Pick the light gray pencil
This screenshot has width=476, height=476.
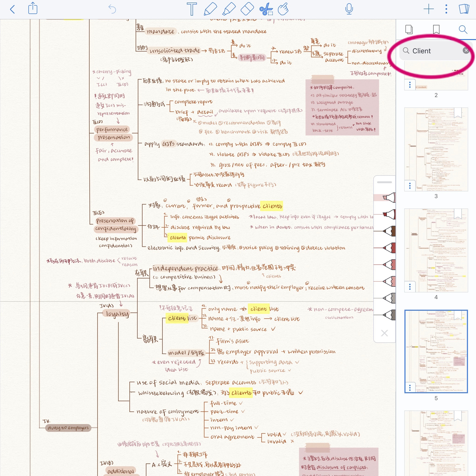pos(385,298)
